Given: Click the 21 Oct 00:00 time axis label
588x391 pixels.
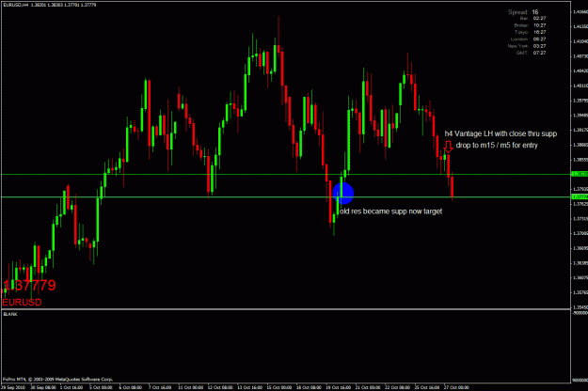Looking at the screenshot, I should [x=368, y=387].
